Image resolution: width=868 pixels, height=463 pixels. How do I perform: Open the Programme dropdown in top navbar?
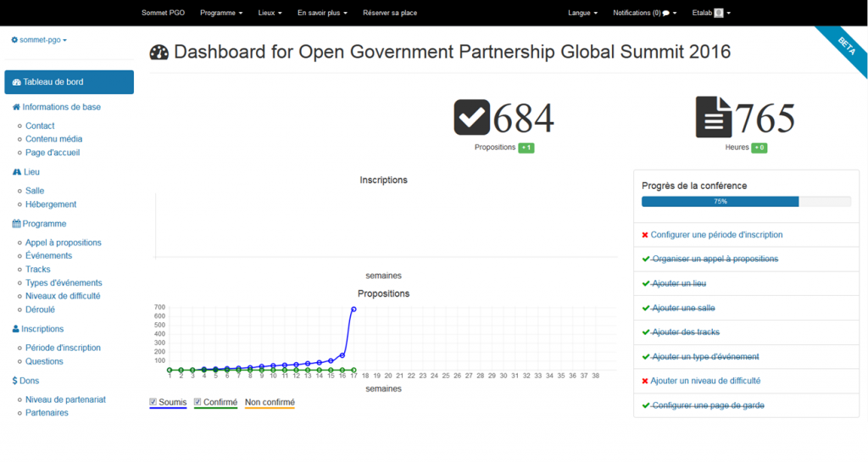(x=221, y=13)
